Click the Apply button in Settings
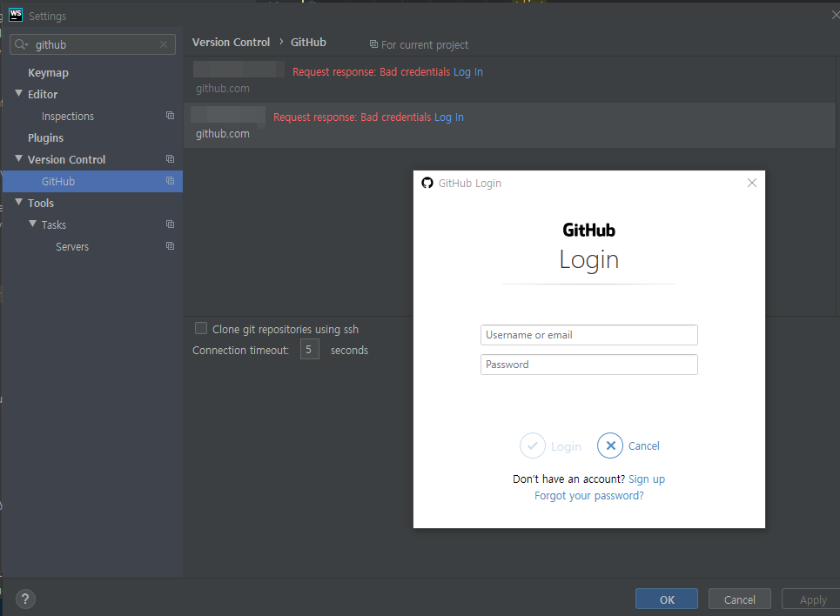 point(813,599)
